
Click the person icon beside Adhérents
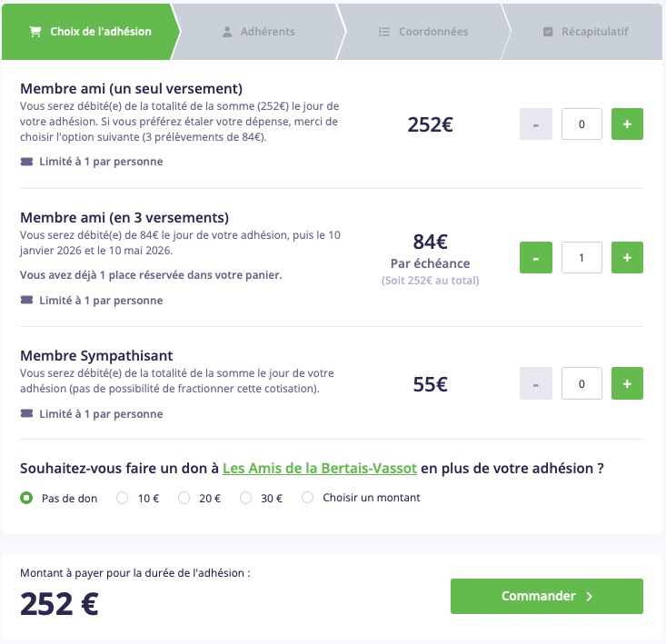click(227, 32)
